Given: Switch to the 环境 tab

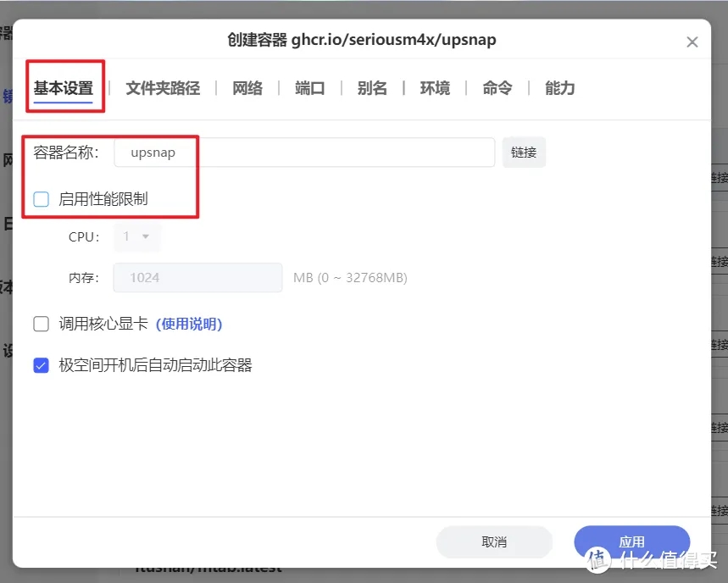Looking at the screenshot, I should point(435,88).
